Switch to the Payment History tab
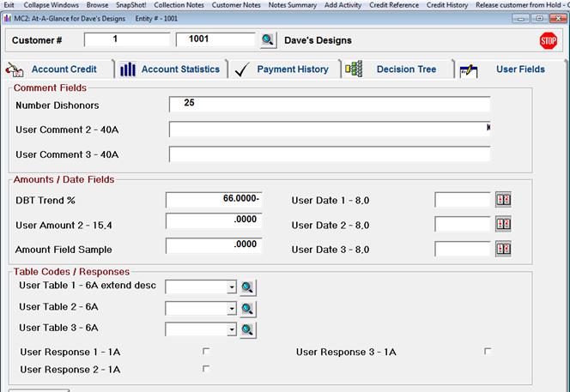This screenshot has height=392, width=570. coord(292,69)
